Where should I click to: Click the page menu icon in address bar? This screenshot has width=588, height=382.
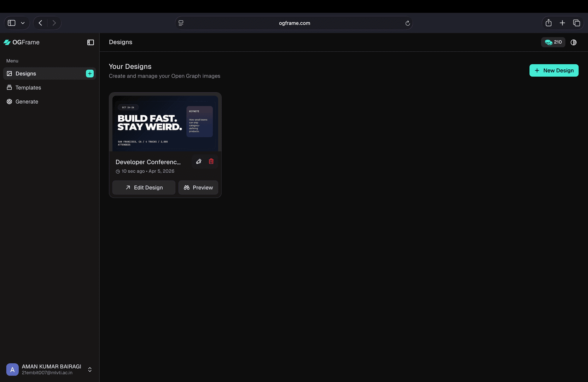181,23
